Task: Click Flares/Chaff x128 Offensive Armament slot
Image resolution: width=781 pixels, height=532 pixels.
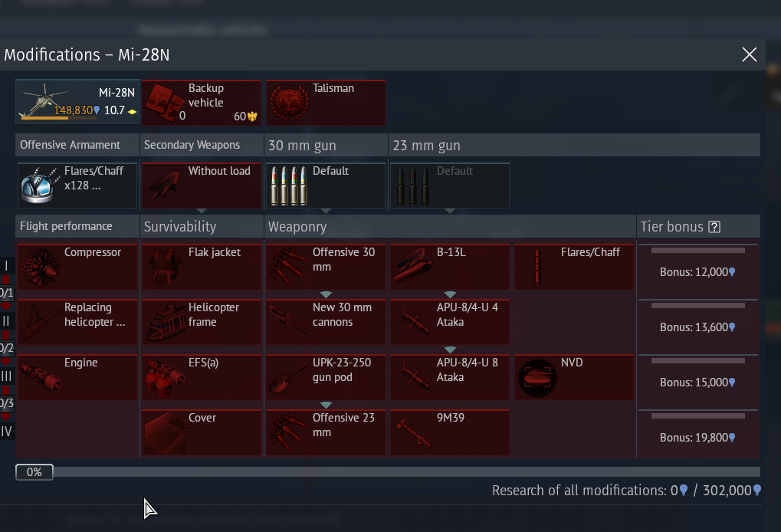Action: [77, 186]
